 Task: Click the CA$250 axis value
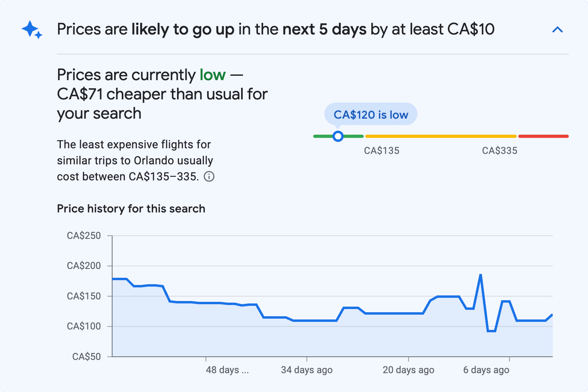[x=84, y=236]
